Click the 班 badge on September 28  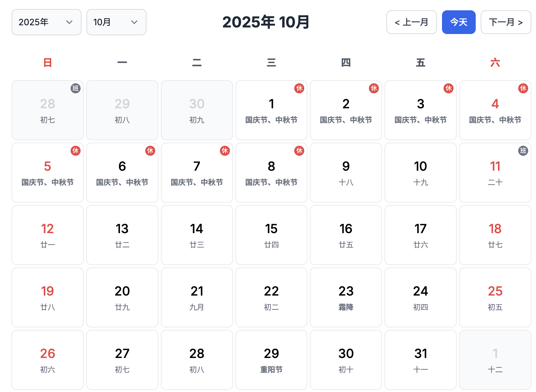[76, 89]
